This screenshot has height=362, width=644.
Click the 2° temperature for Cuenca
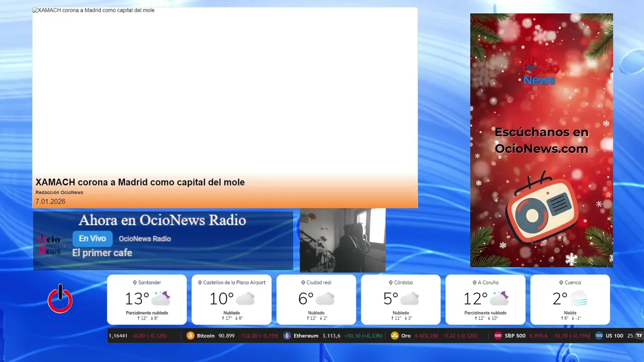pyautogui.click(x=560, y=299)
